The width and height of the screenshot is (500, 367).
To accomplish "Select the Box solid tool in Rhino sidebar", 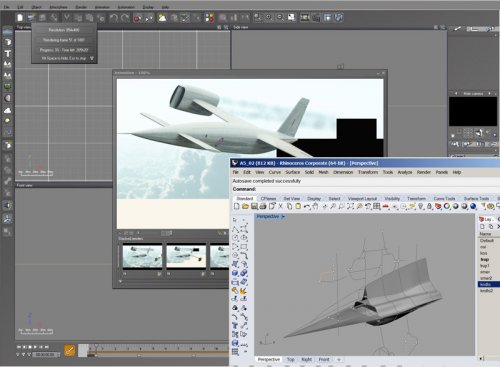I will [x=235, y=273].
